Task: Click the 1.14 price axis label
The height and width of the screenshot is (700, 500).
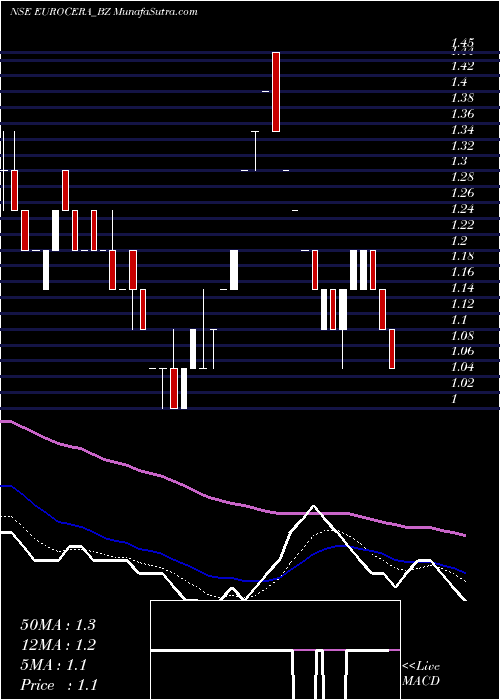Action: (x=462, y=288)
